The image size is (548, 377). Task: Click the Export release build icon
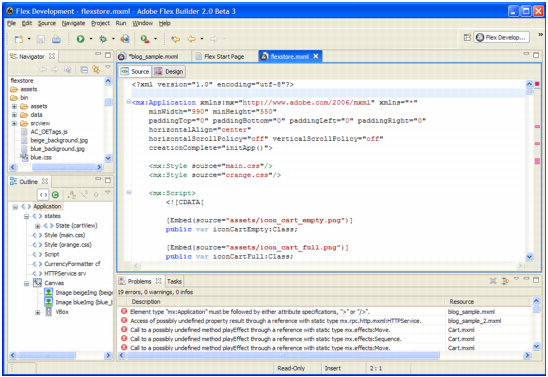tap(124, 39)
